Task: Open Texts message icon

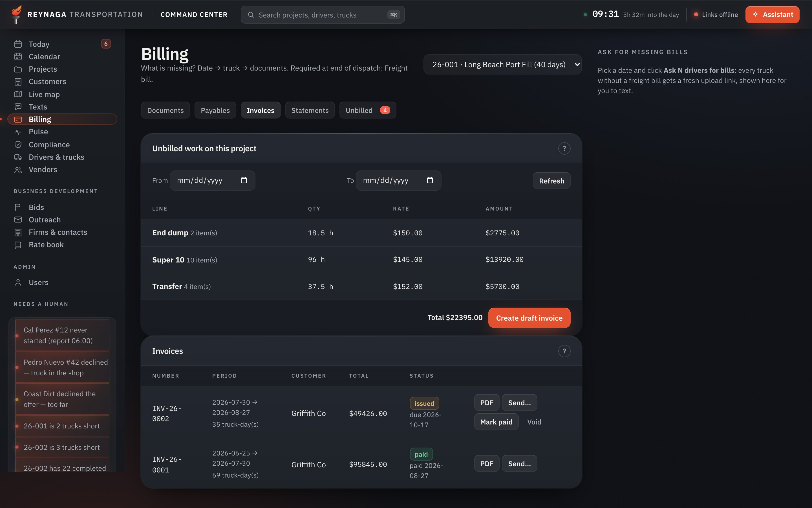Action: click(x=18, y=107)
